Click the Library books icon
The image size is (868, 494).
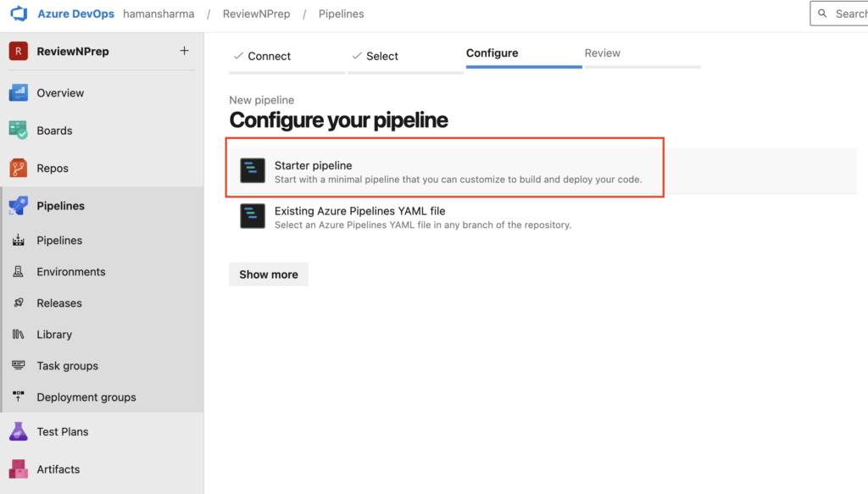click(x=19, y=334)
